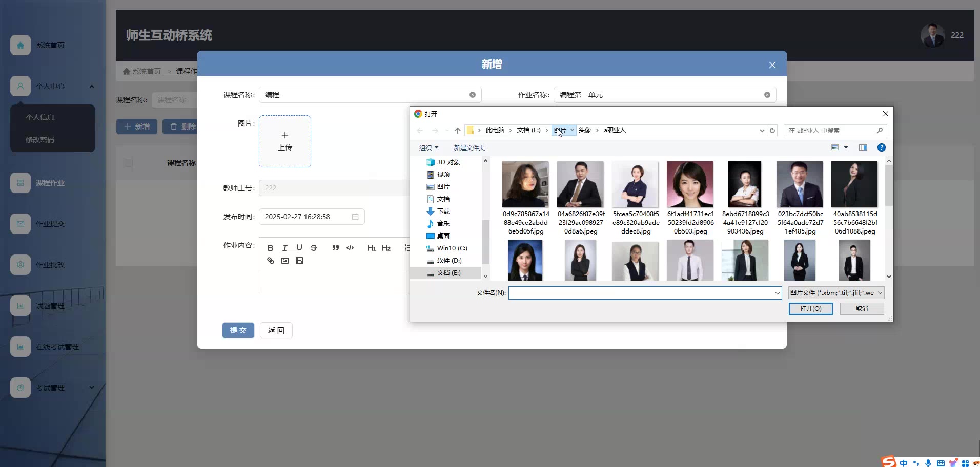This screenshot has width=980, height=467.
Task: Click 头像 in the address breadcrumb
Action: (585, 130)
